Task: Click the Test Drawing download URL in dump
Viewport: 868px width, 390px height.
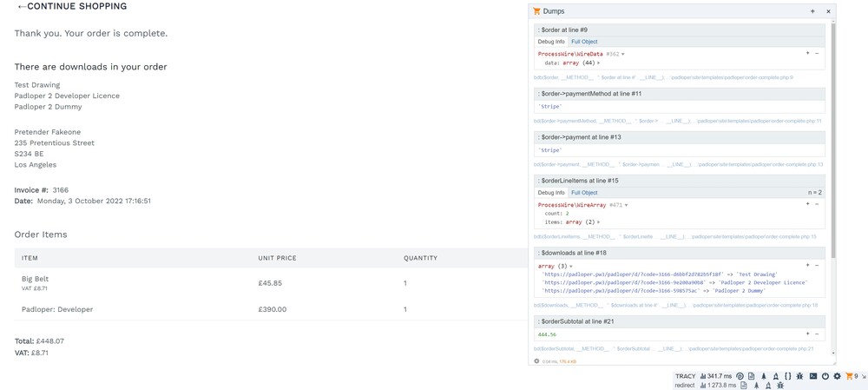Action: (633, 274)
